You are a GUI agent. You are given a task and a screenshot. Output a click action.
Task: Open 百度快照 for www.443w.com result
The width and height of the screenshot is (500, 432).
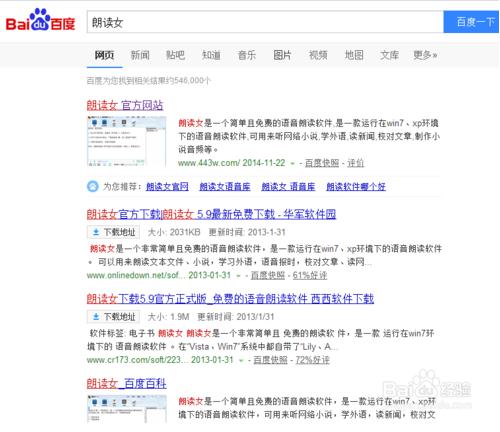click(322, 163)
